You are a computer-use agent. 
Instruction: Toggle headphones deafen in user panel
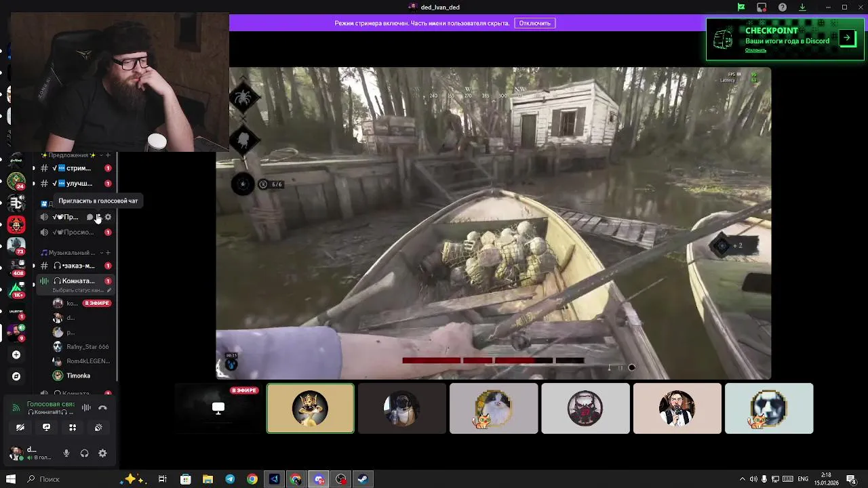point(84,453)
